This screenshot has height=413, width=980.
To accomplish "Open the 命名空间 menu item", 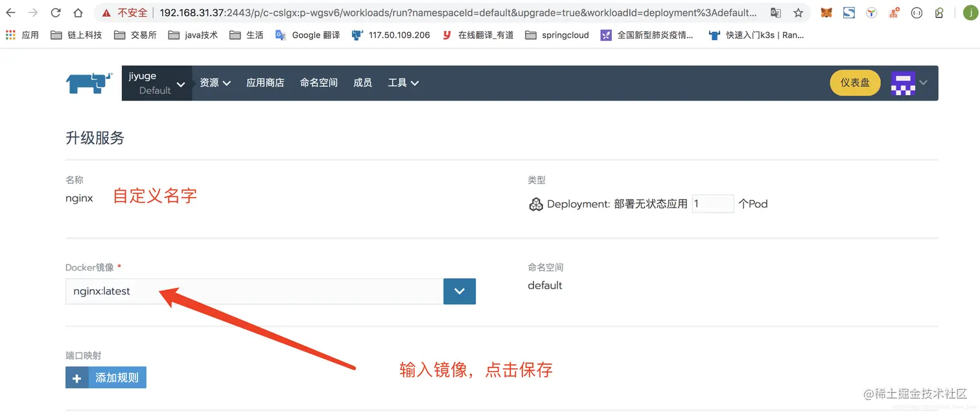I will [x=319, y=83].
